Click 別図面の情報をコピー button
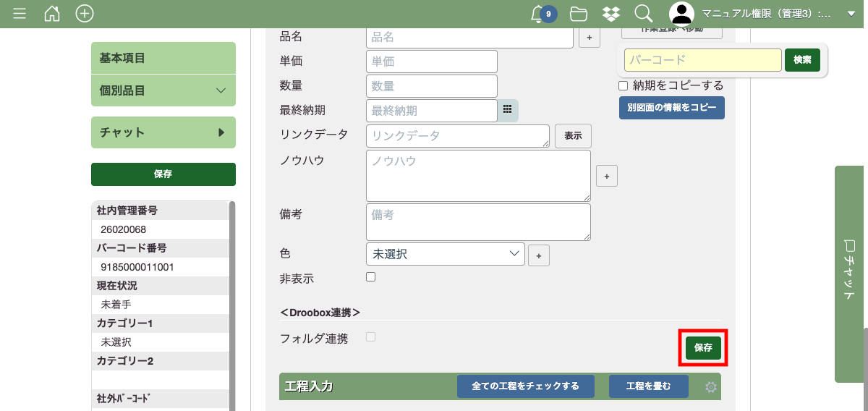Image resolution: width=868 pixels, height=411 pixels. click(671, 108)
